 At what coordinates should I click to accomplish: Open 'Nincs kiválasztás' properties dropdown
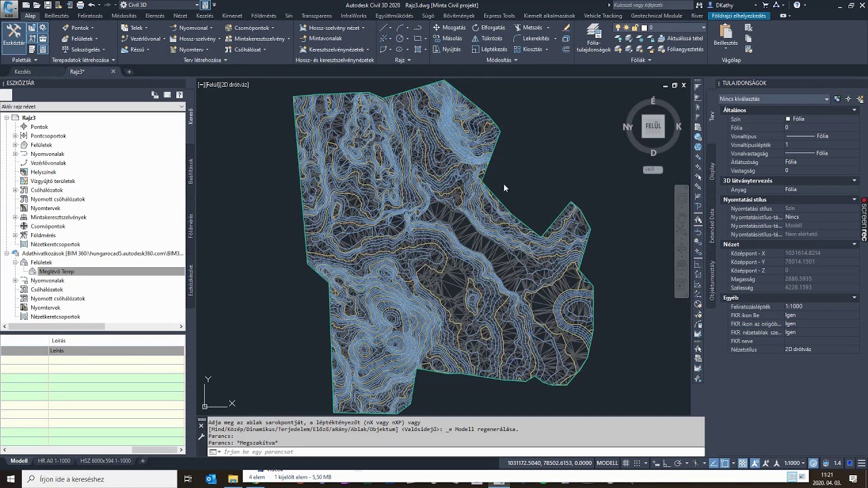(x=774, y=99)
